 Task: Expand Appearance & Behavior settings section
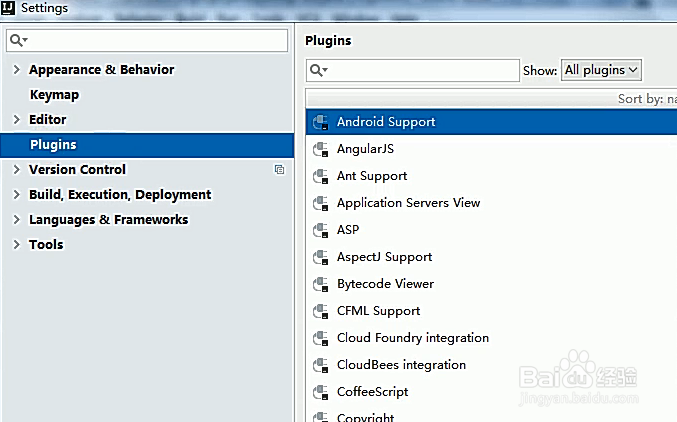pyautogui.click(x=16, y=70)
